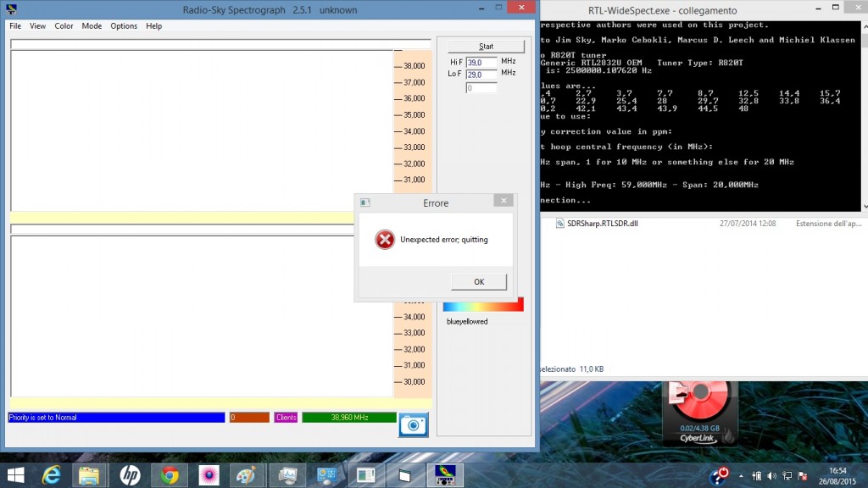
Task: Click the red power help tray icon
Action: (719, 476)
